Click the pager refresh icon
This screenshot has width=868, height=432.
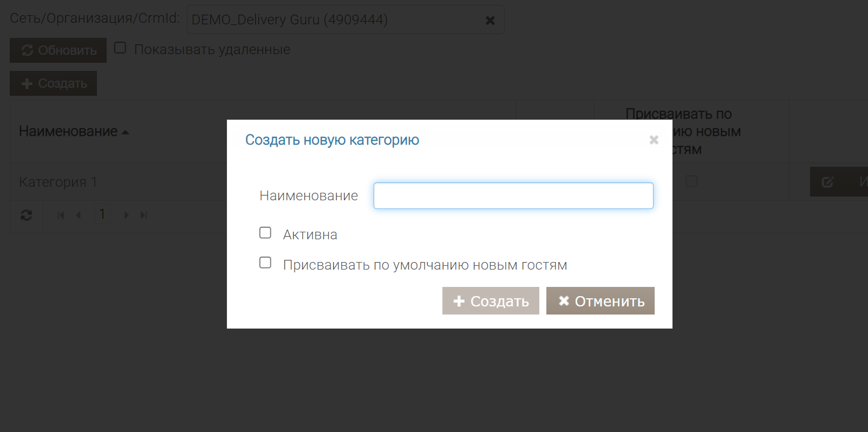[26, 215]
